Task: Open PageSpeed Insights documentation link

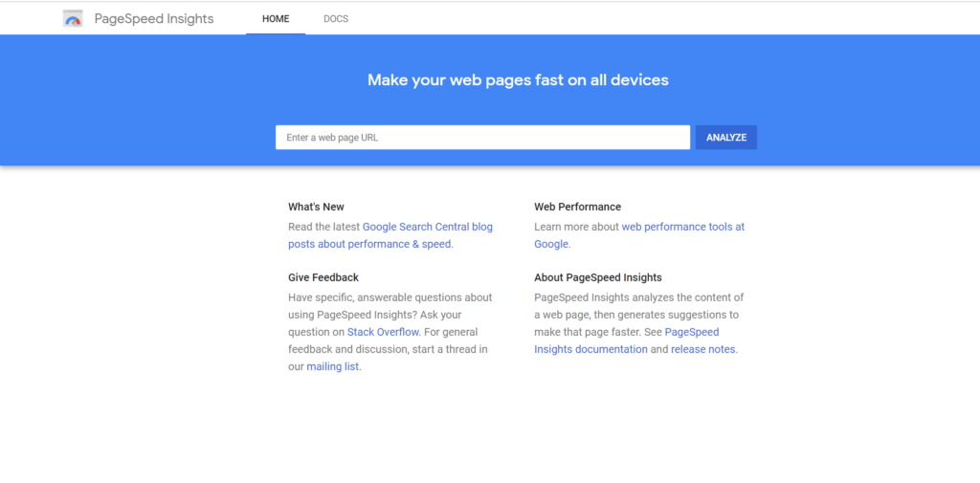Action: coord(626,340)
